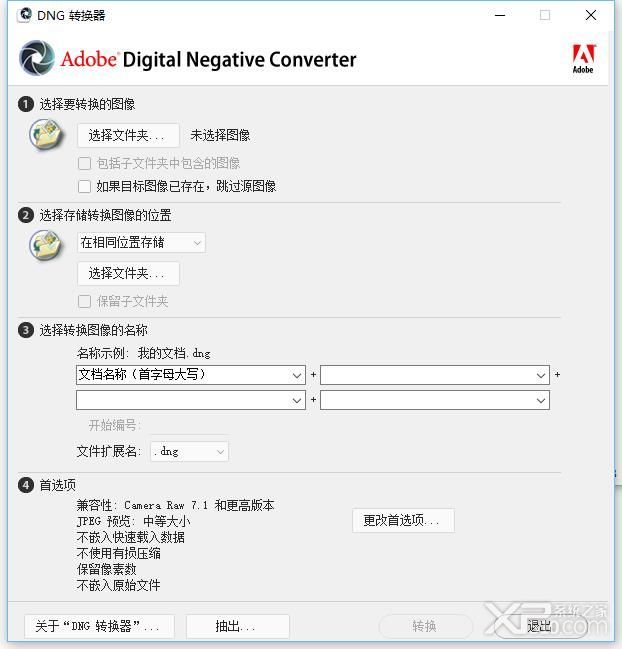
Task: Open 关于"DNG 转换器" dialog
Action: (x=99, y=626)
